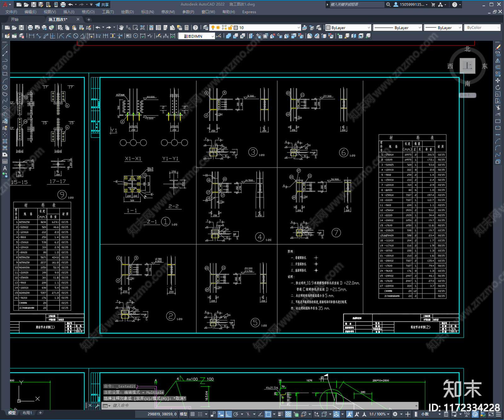Select the Erase tool in modify toolbar
Screen dimensions: 504x420
point(498,47)
